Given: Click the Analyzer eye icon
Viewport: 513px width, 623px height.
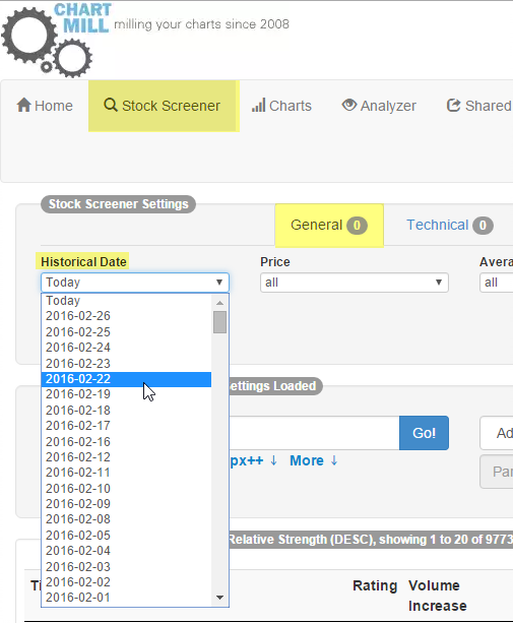Looking at the screenshot, I should point(349,105).
